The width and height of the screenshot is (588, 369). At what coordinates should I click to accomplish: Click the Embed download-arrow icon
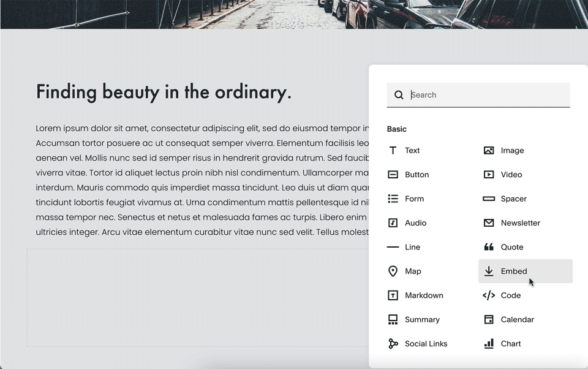coord(489,271)
